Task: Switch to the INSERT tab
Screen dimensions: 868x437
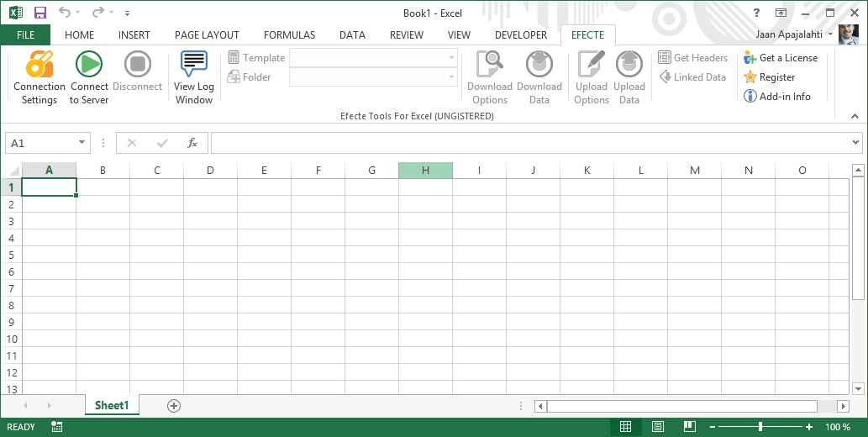Action: click(134, 35)
